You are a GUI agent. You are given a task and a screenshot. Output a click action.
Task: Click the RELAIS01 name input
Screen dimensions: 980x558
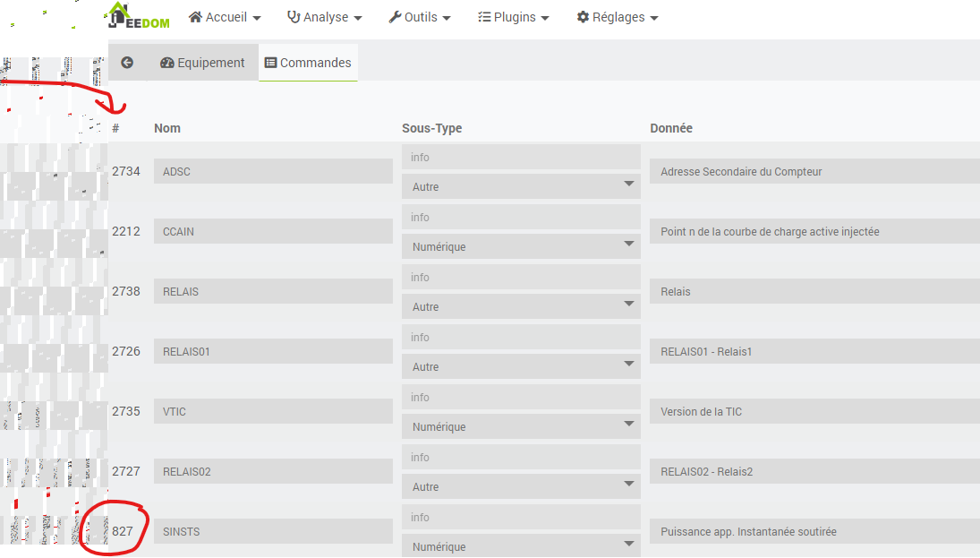pos(273,351)
